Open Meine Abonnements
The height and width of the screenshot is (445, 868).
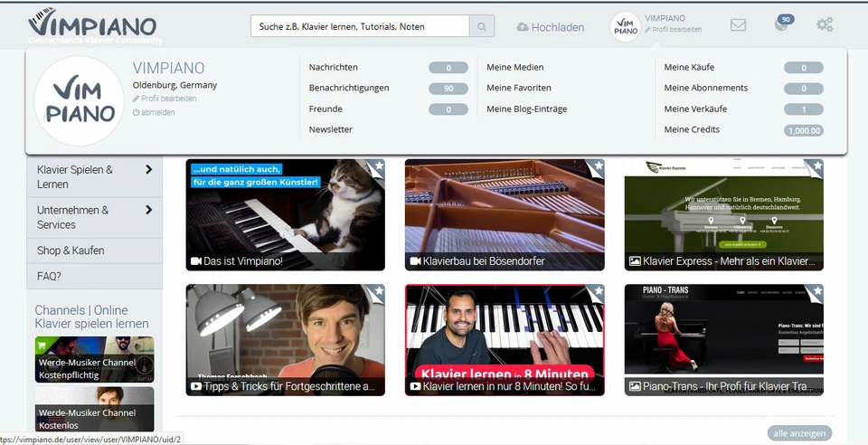706,88
